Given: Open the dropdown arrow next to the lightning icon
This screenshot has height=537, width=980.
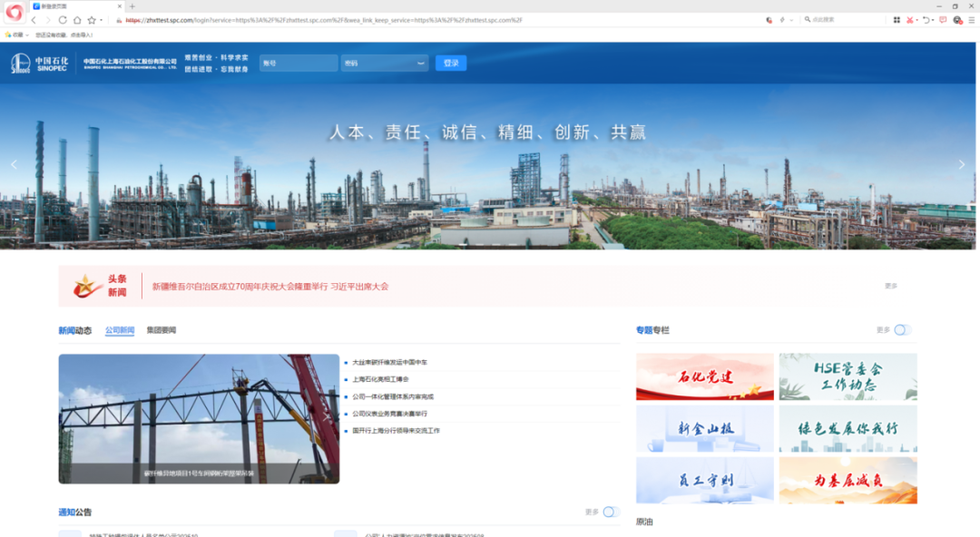Looking at the screenshot, I should 791,20.
